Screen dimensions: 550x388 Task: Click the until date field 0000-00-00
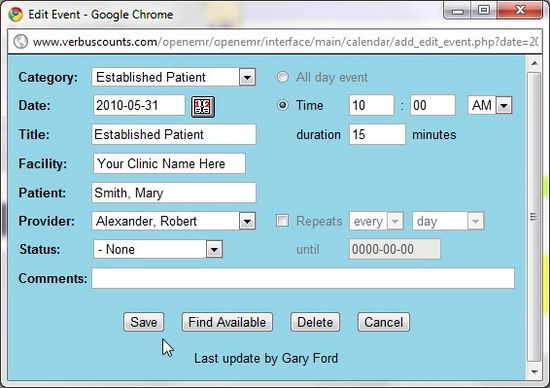pos(395,249)
